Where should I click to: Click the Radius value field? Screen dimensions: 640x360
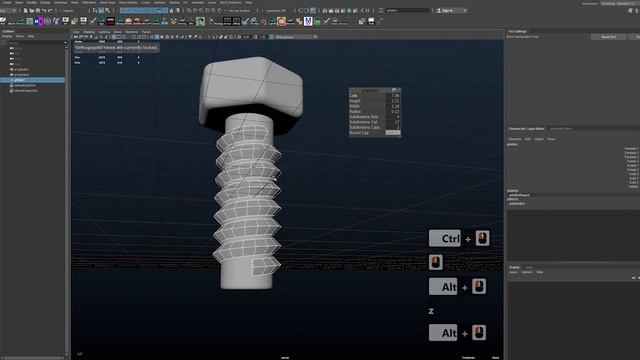[x=393, y=111]
